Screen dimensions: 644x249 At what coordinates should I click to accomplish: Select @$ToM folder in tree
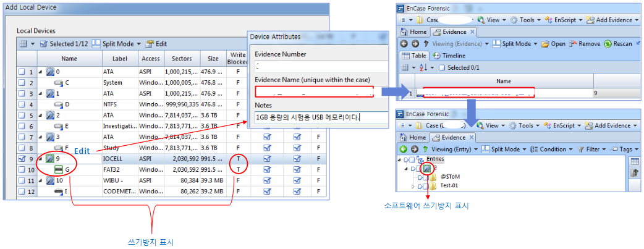(x=450, y=177)
